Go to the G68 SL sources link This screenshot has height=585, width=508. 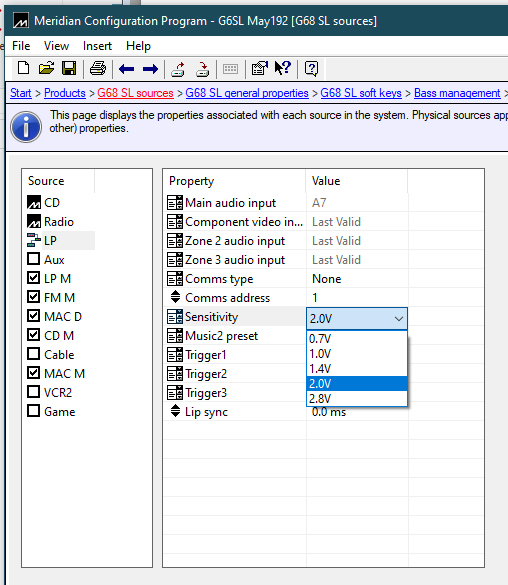click(x=135, y=93)
